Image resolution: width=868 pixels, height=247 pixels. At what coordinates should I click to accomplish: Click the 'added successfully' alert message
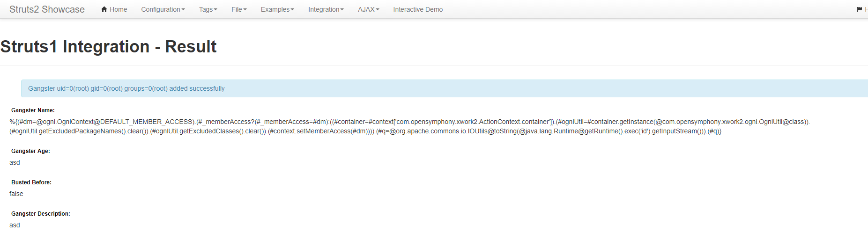click(445, 88)
